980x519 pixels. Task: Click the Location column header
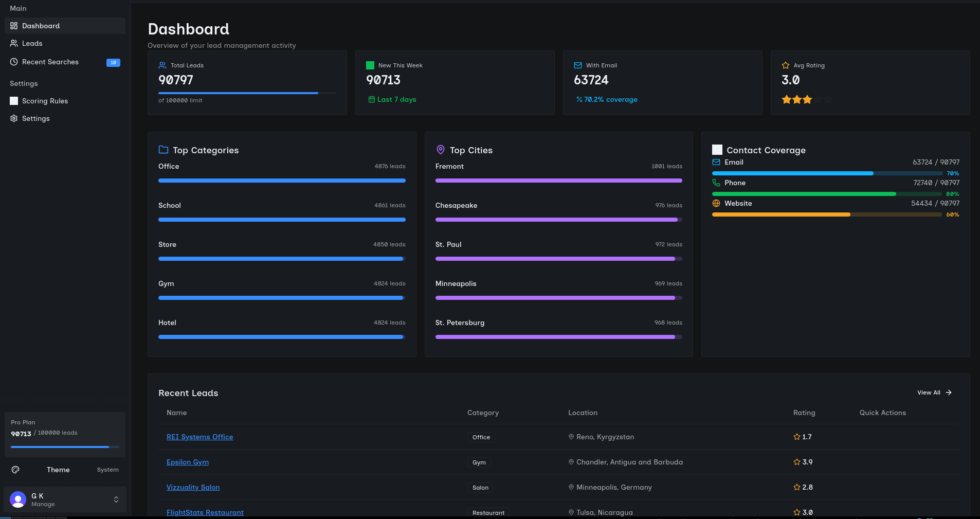[x=583, y=413]
